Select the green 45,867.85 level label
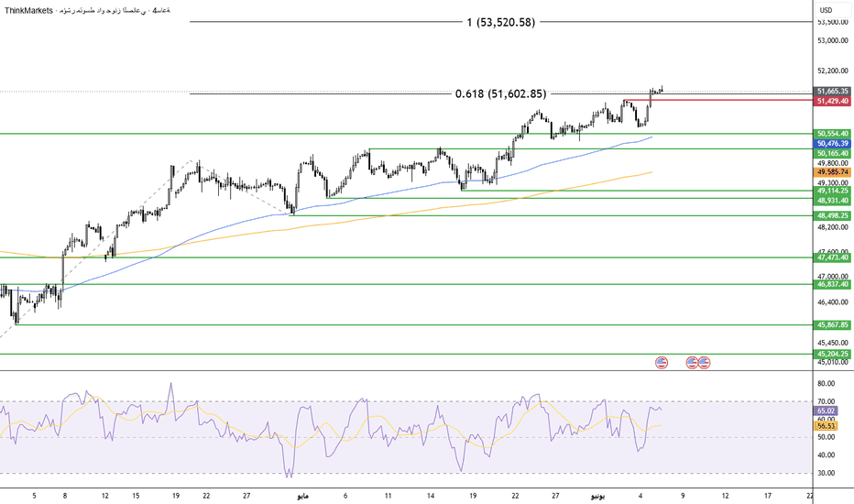This screenshot has width=854, height=504. tap(833, 324)
